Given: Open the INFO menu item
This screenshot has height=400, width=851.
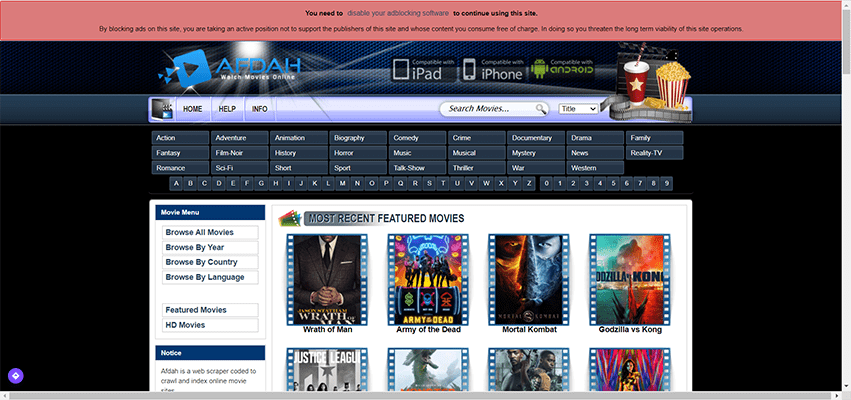Looking at the screenshot, I should pyautogui.click(x=259, y=109).
